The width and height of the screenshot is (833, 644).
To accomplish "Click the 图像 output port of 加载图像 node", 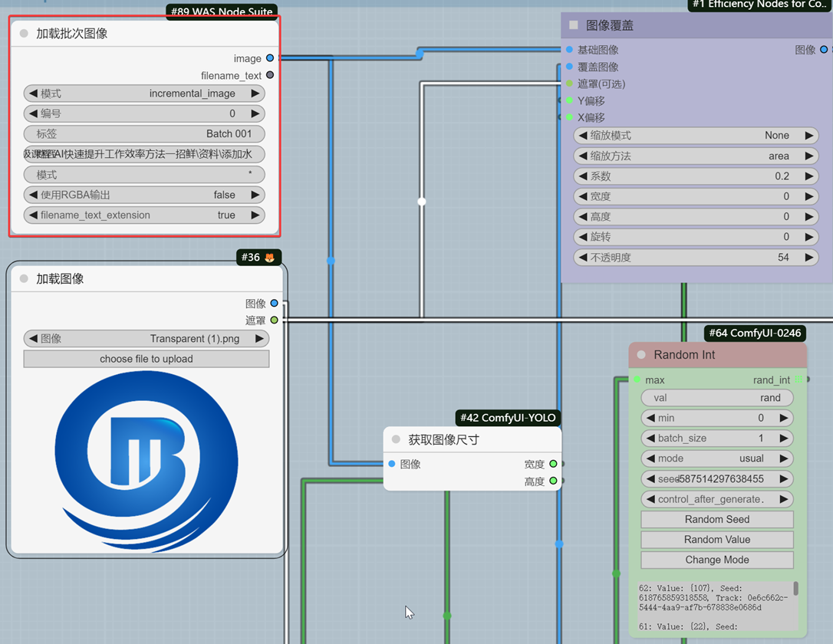I will tap(274, 303).
